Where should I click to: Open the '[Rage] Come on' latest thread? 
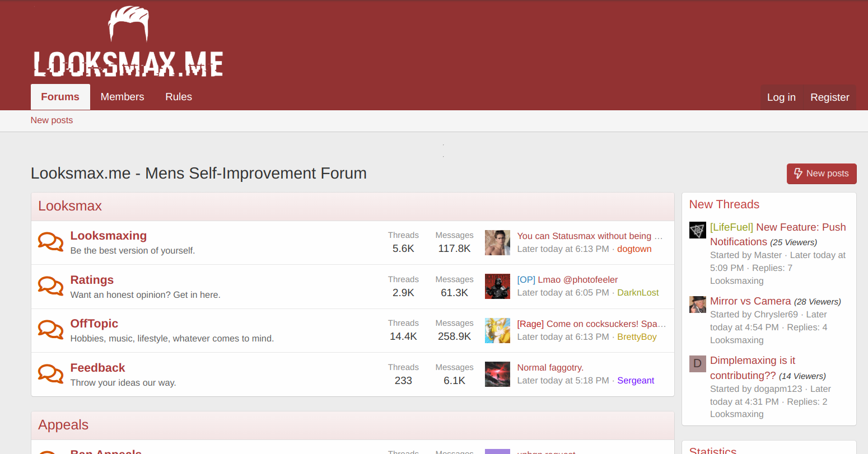[x=591, y=324]
